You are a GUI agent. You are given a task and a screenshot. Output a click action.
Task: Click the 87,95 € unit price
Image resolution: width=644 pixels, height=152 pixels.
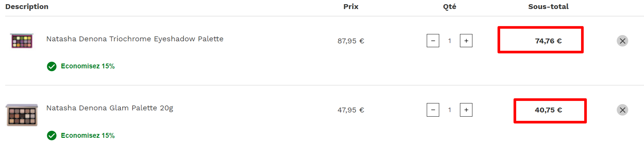[x=351, y=41]
